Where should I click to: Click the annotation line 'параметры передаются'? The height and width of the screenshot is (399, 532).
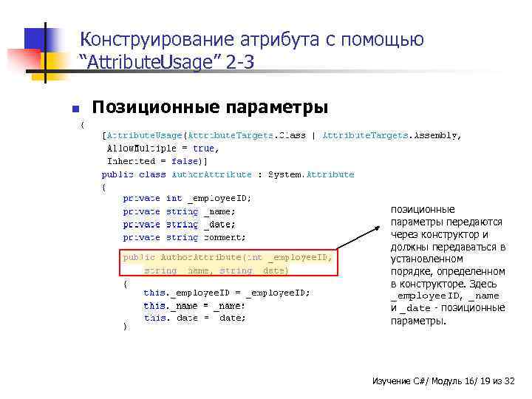click(446, 222)
